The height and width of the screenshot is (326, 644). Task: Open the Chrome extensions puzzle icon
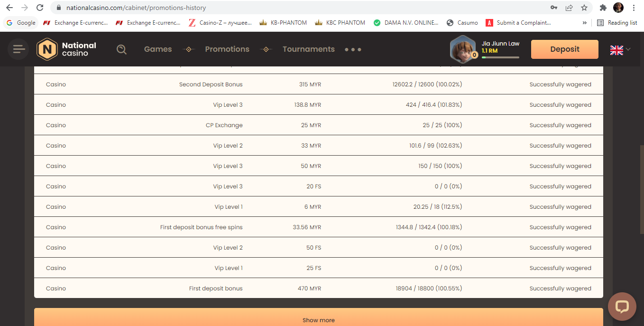point(603,8)
